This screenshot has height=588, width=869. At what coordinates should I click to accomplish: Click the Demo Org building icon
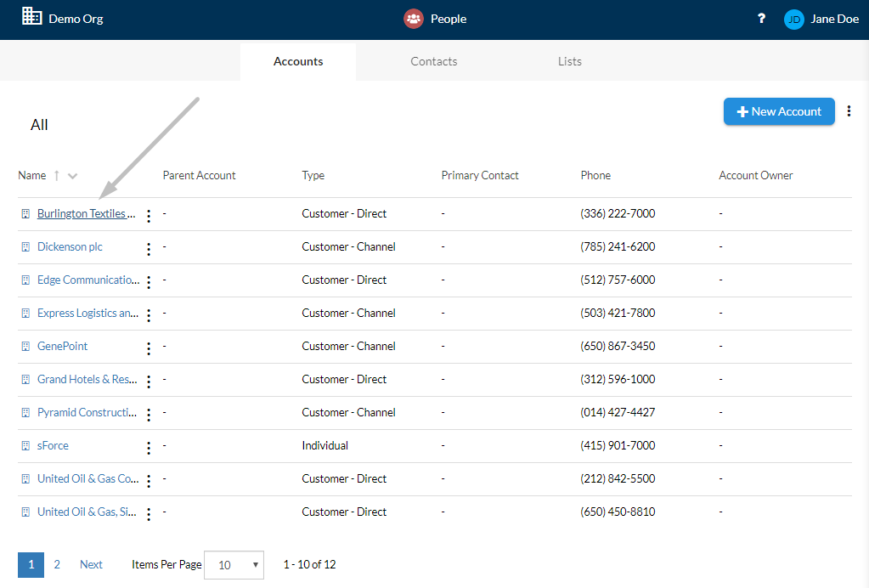click(x=31, y=17)
